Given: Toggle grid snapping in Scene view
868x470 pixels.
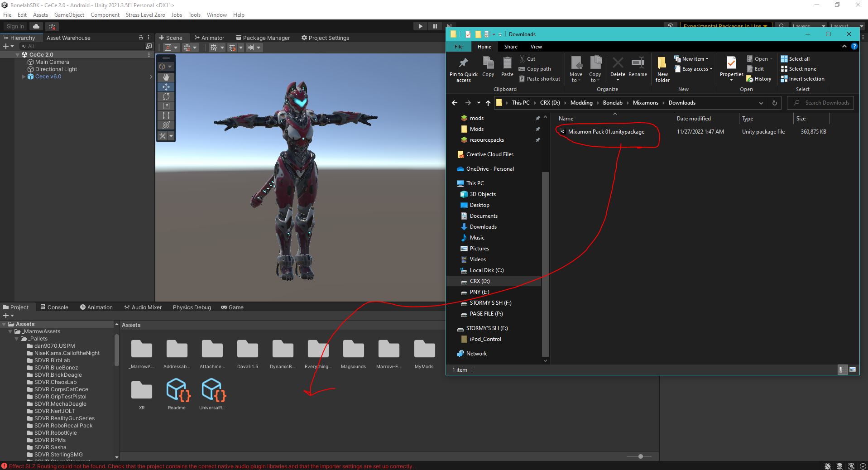Looking at the screenshot, I should pos(232,48).
